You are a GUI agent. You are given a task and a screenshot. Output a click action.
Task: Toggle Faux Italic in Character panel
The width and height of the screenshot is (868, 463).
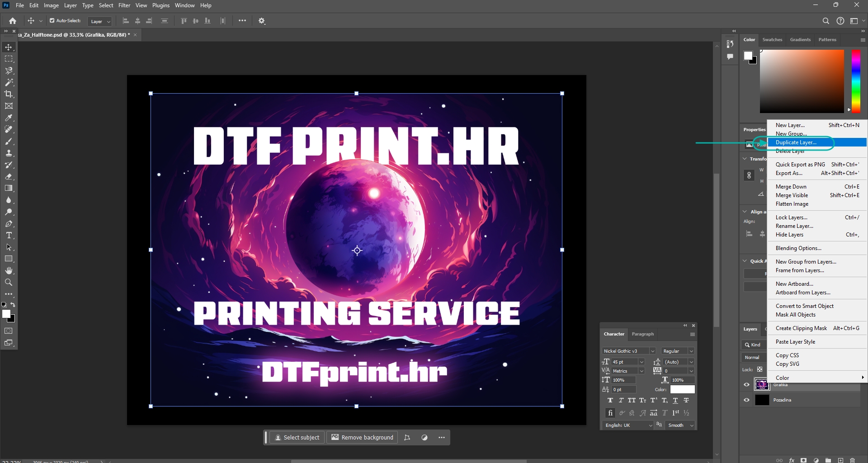(x=621, y=400)
